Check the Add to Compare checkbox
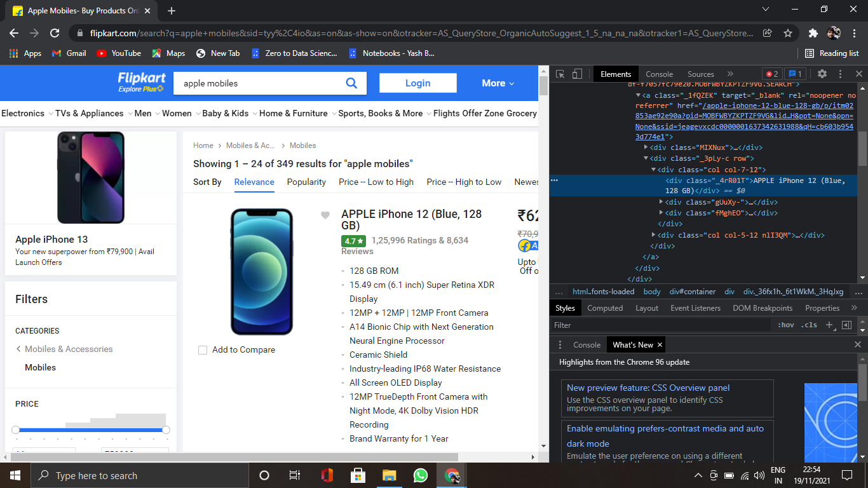868x488 pixels. pyautogui.click(x=203, y=350)
